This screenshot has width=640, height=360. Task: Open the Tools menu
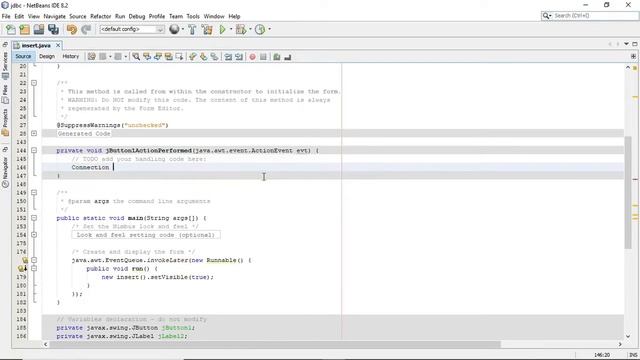(x=193, y=16)
